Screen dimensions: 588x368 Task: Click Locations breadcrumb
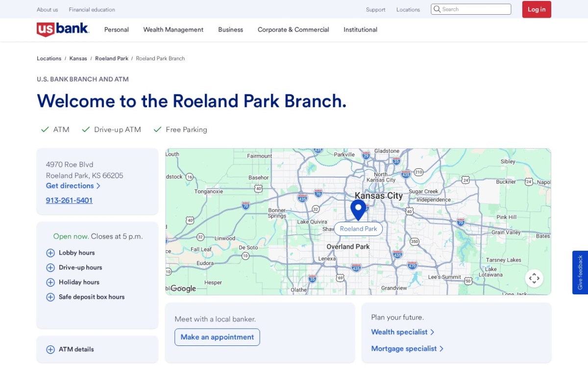[49, 58]
